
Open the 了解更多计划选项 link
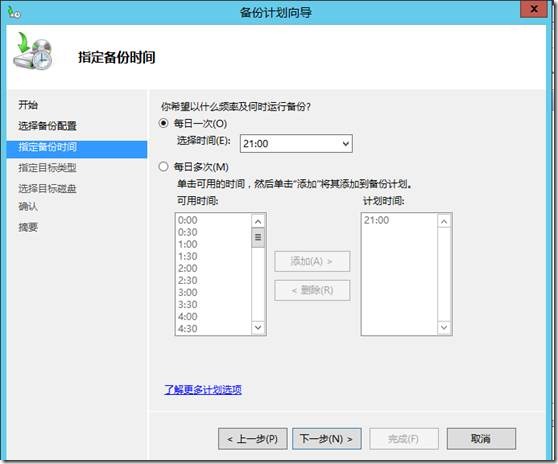tap(203, 390)
